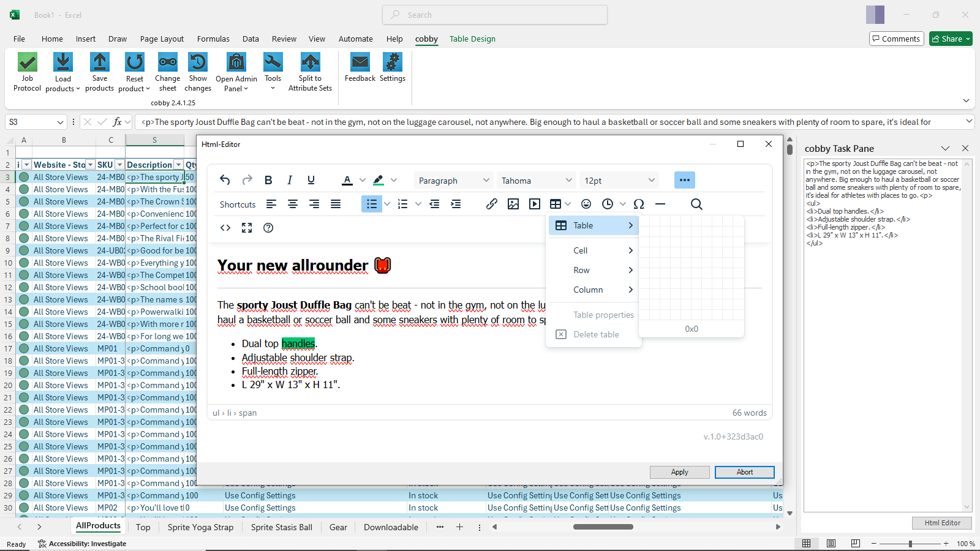
Task: Toggle italic formatting in the editor
Action: click(x=290, y=180)
